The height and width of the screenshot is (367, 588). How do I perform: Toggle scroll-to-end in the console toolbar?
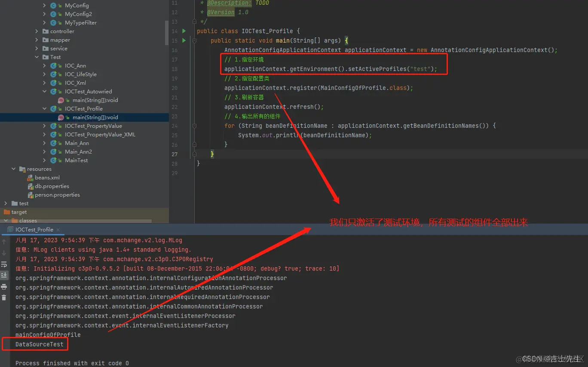(x=4, y=275)
